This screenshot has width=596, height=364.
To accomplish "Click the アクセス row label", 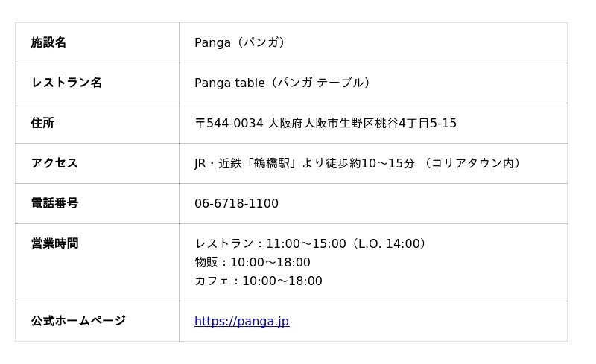I will tap(54, 164).
